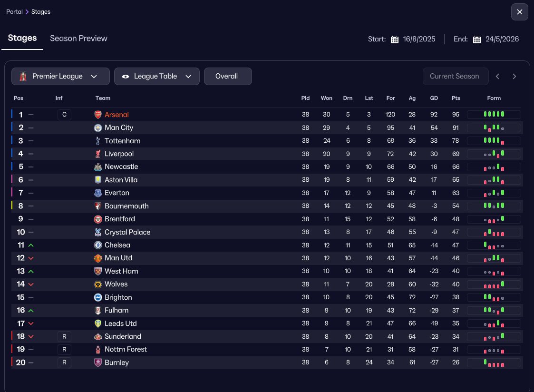Click the Wolves club badge icon
The width and height of the screenshot is (534, 392).
click(98, 284)
